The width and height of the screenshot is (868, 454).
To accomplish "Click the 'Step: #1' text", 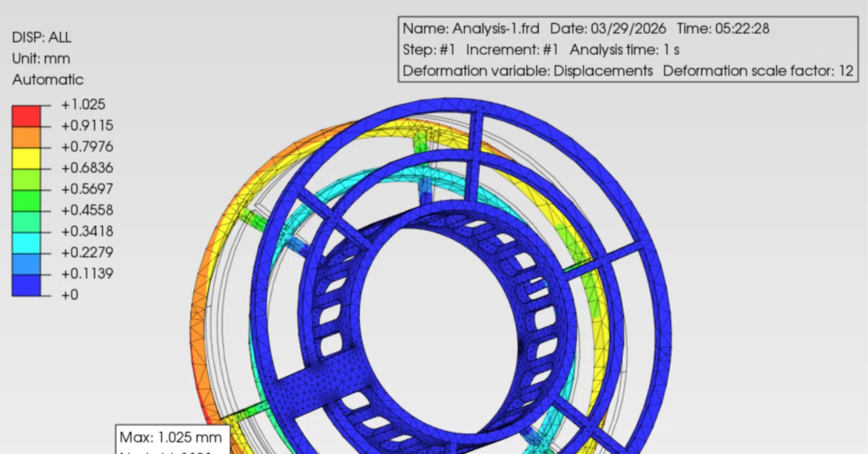I will pos(429,49).
